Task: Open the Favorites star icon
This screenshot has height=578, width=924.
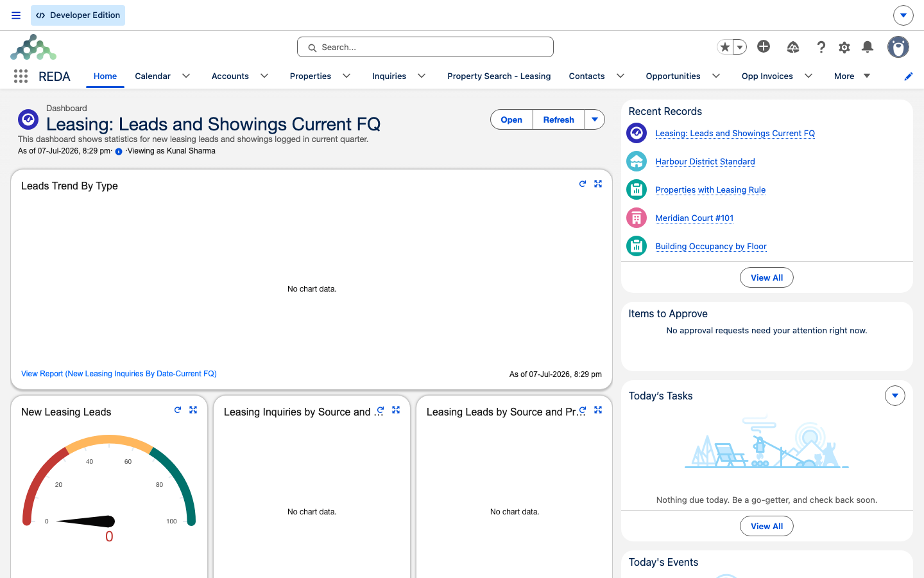Action: tap(725, 47)
